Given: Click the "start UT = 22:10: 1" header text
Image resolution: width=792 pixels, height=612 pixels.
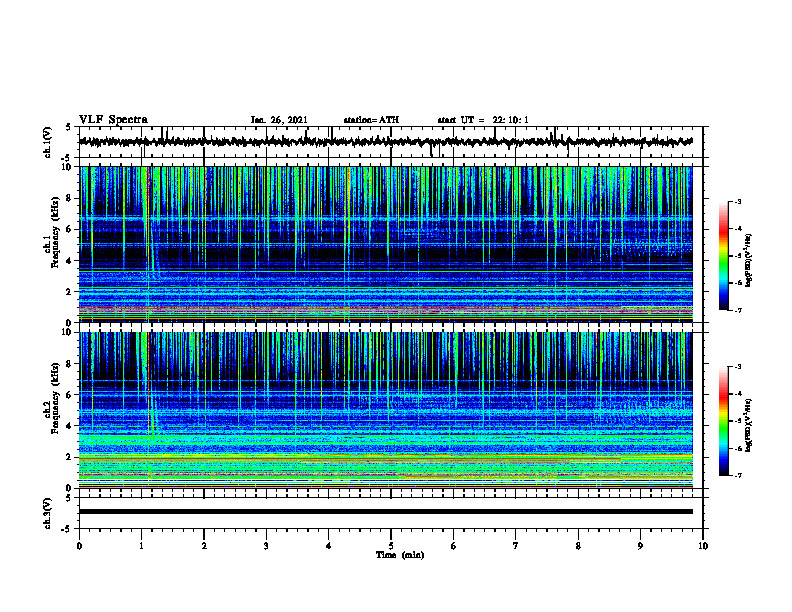Looking at the screenshot, I should (483, 120).
